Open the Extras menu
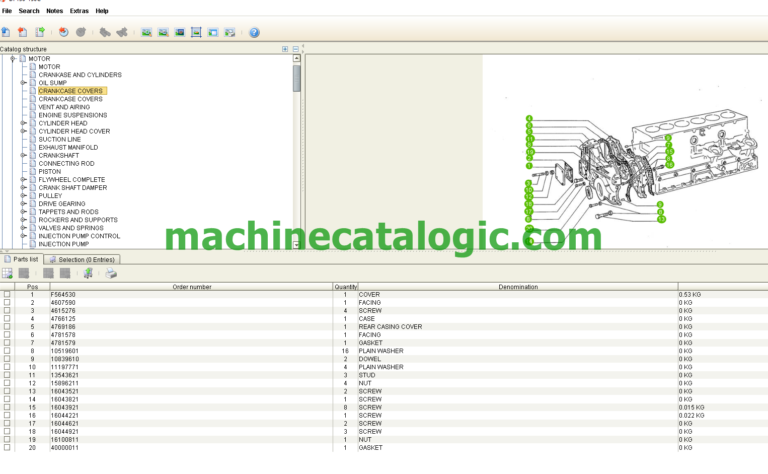 79,11
